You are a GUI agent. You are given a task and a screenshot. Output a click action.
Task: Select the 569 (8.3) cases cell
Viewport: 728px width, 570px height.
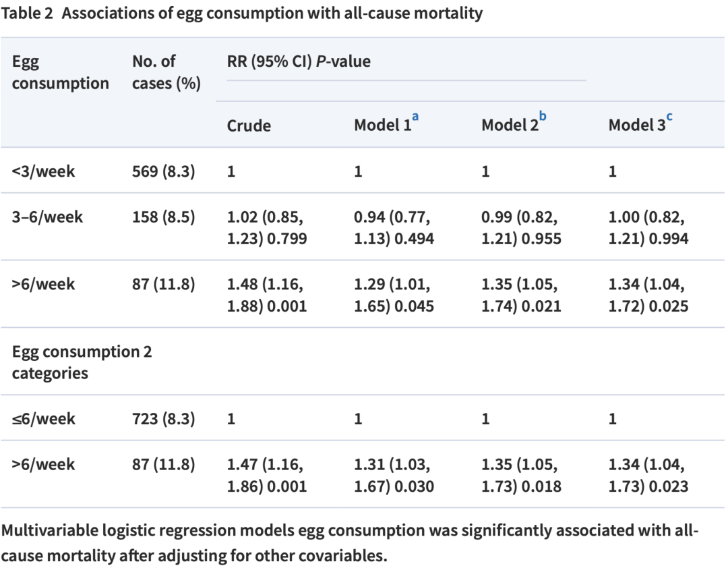164,171
